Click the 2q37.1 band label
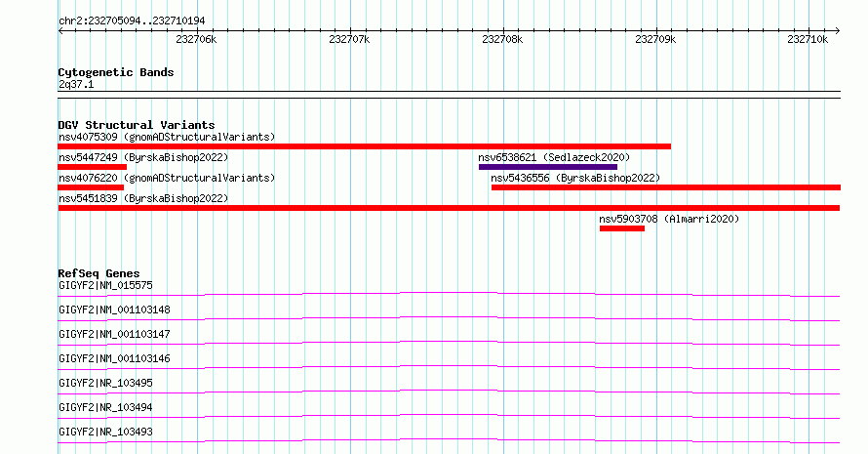Viewport: 868px width, 454px height. pyautogui.click(x=76, y=84)
